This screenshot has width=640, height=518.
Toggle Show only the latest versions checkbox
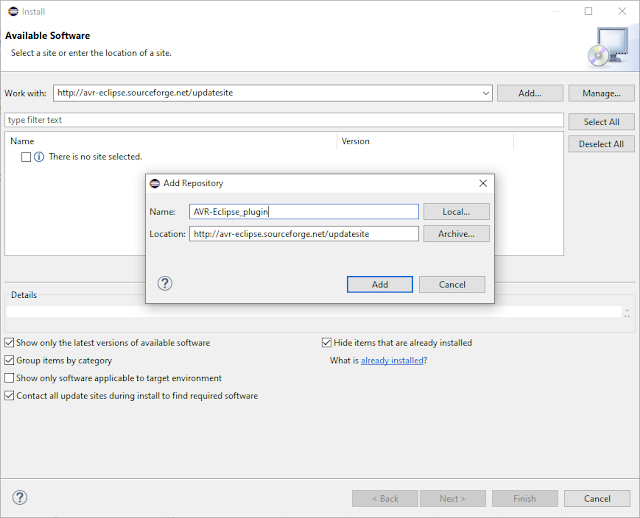coord(9,342)
